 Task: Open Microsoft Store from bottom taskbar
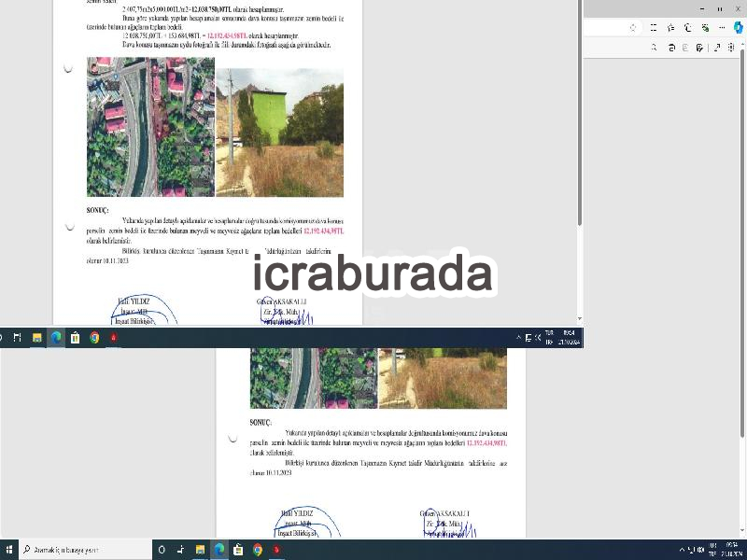238,550
